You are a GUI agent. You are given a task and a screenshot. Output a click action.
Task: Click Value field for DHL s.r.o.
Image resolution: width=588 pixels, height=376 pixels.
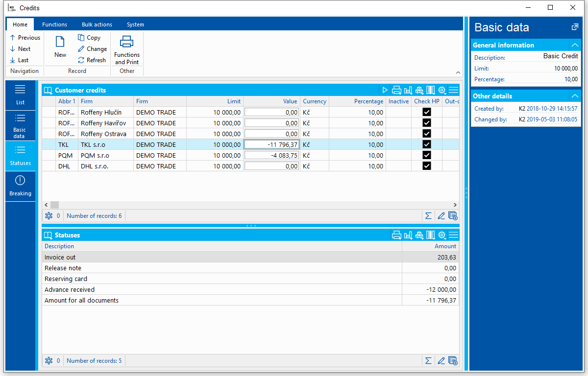tap(271, 166)
